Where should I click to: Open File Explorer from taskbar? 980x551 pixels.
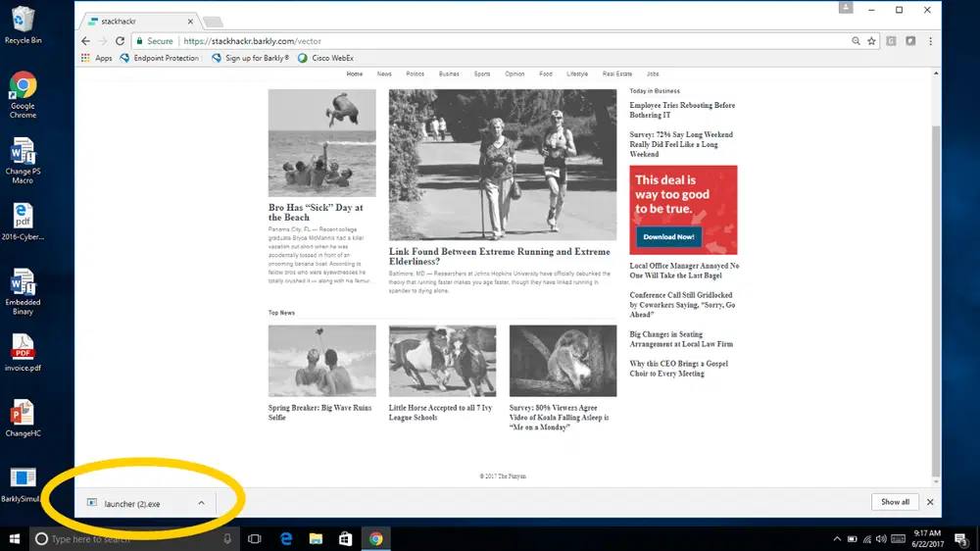coord(316,538)
